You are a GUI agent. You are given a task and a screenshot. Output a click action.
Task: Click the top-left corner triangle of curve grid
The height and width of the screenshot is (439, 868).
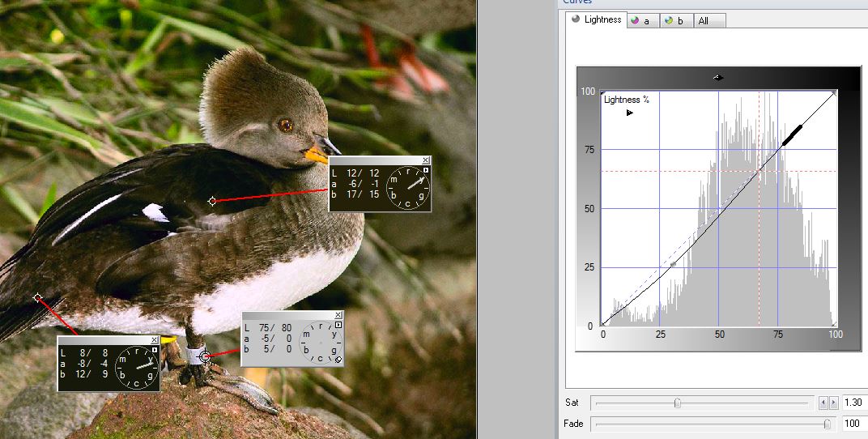coord(603,94)
